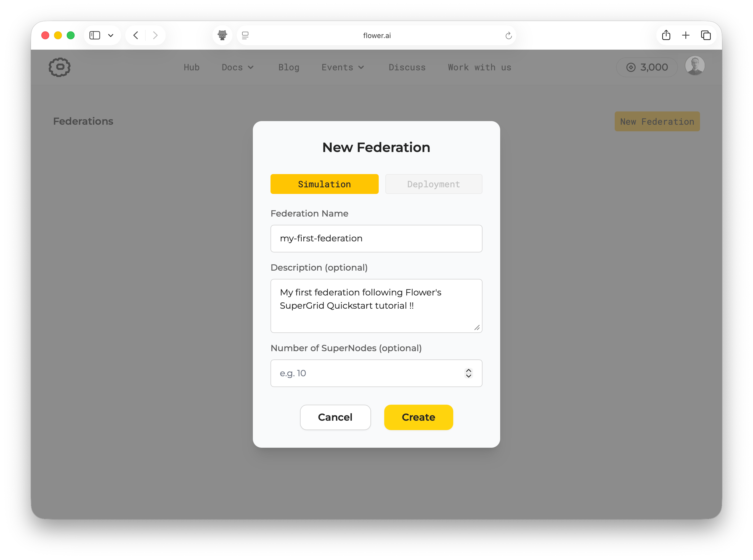
Task: Select the Simulation mode tab
Action: pyautogui.click(x=324, y=184)
